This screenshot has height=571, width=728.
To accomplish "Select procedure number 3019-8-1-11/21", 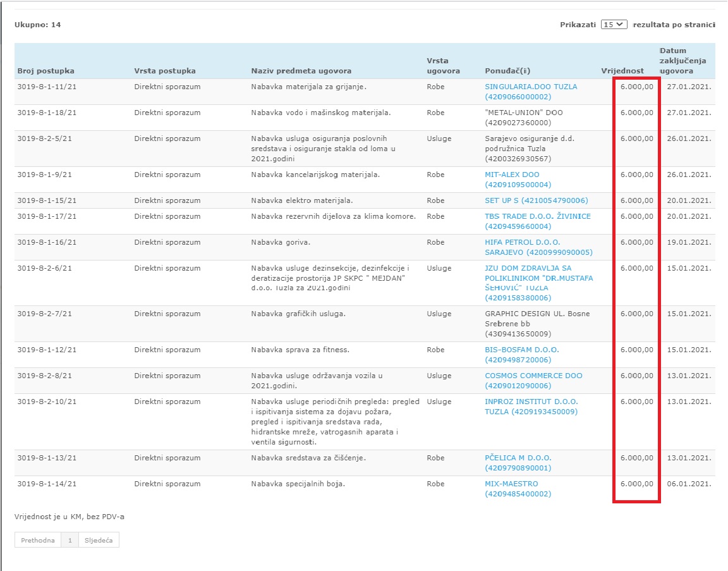I will pos(47,87).
